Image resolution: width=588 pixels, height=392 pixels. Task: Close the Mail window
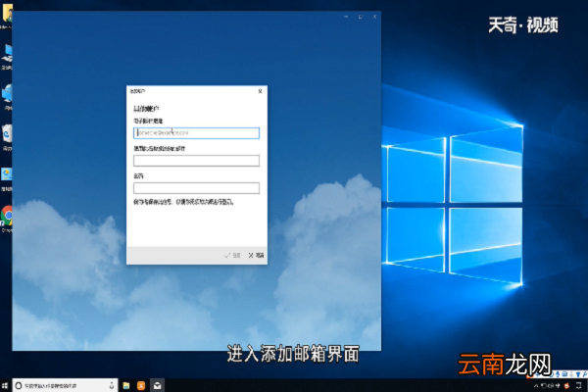point(374,17)
